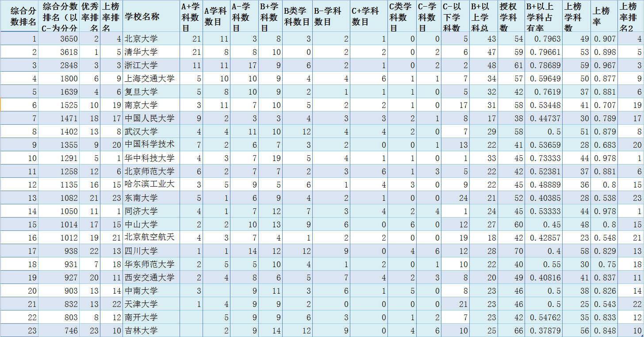Click the ratio cell 0.59649
This screenshot has width=644, height=337.
click(544, 78)
